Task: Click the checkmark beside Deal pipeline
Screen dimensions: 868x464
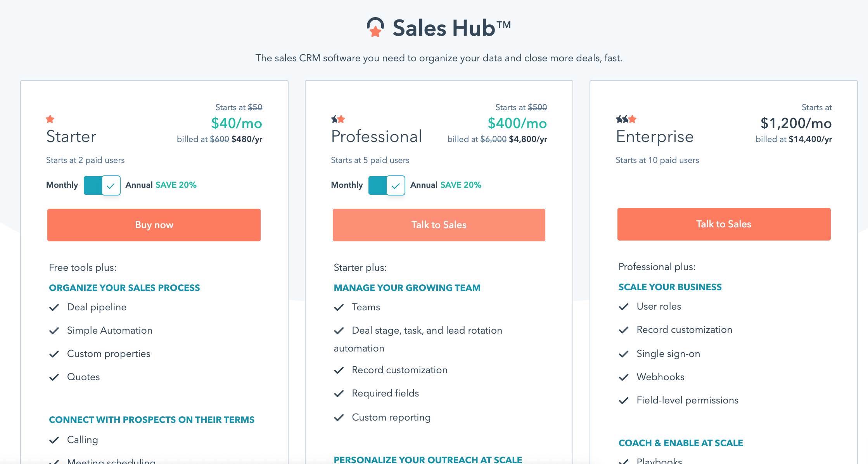Action: 54,308
